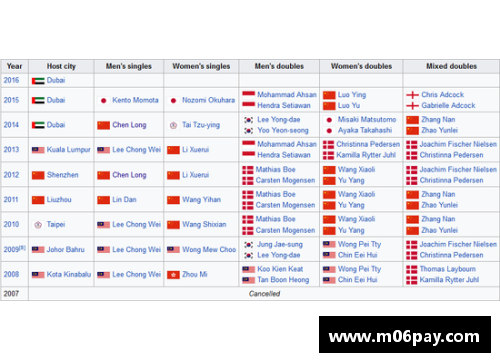Click the UAE flag beside 2016 Dubai
500x362 pixels.
click(x=38, y=81)
